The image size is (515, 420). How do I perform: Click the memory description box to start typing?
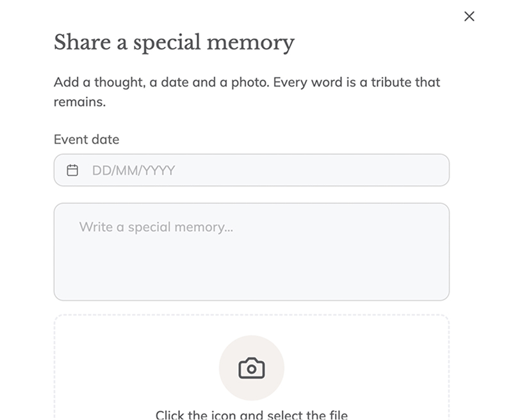pyautogui.click(x=250, y=250)
